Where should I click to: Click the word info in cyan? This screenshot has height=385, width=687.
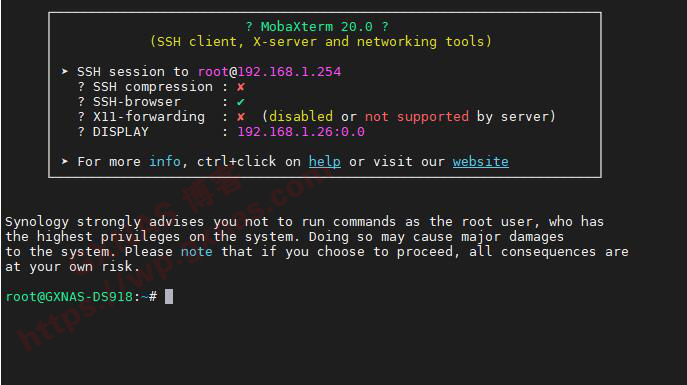[165, 161]
